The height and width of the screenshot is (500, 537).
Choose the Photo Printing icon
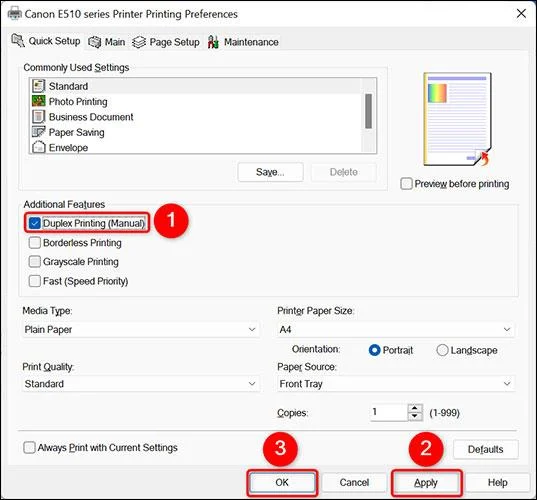[38, 101]
